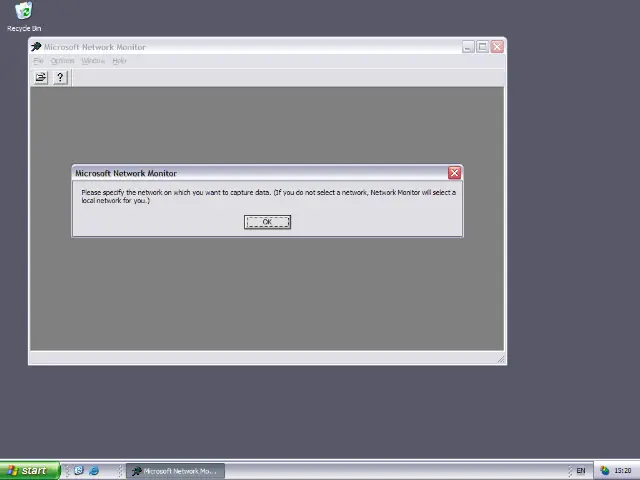Image resolution: width=640 pixels, height=480 pixels.
Task: Launch Internet Explorer from Quick Launch
Action: (x=94, y=471)
